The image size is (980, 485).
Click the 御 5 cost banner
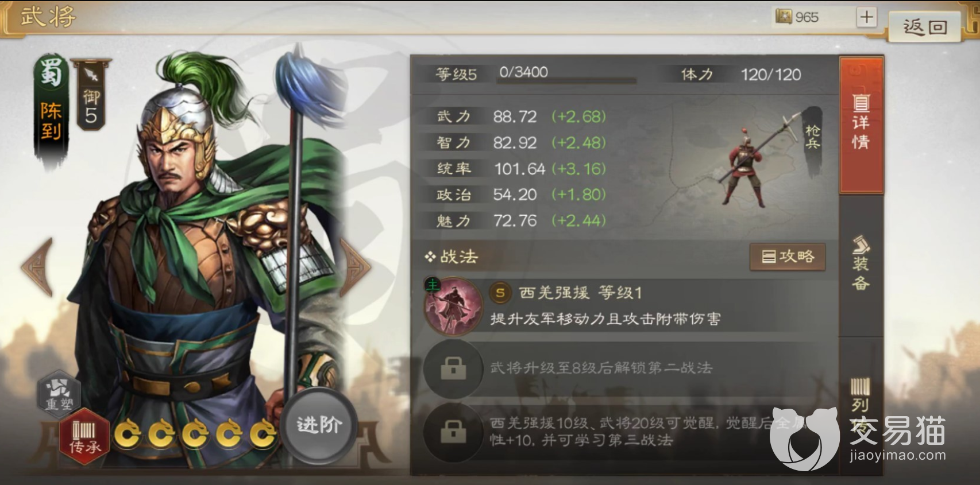(x=91, y=95)
